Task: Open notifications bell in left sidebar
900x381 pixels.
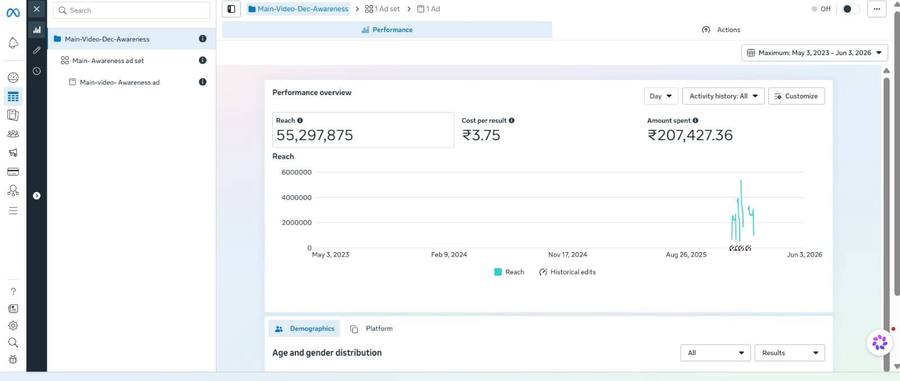Action: tap(13, 43)
